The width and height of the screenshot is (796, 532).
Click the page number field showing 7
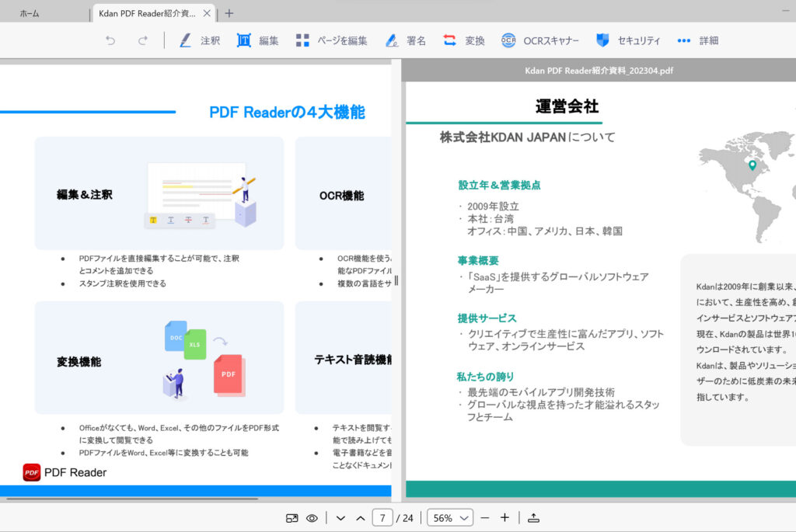(x=382, y=518)
